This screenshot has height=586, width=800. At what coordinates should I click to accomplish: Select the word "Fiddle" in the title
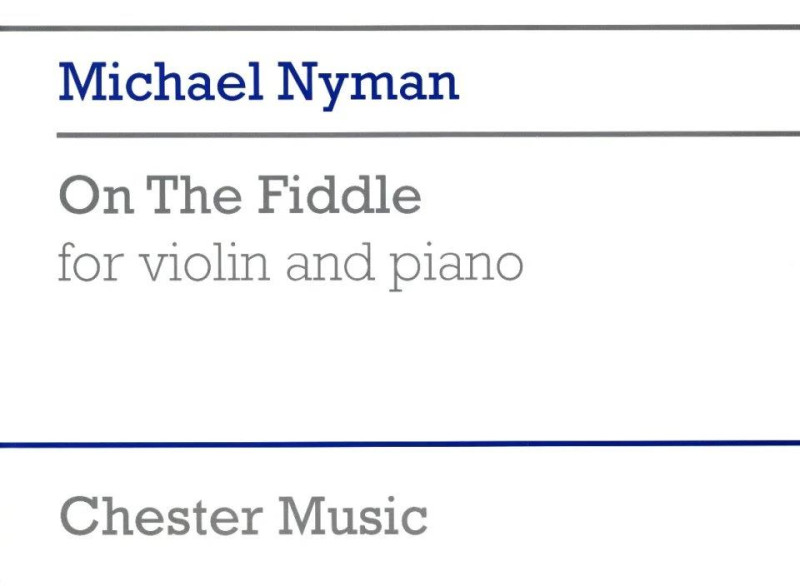[x=339, y=194]
